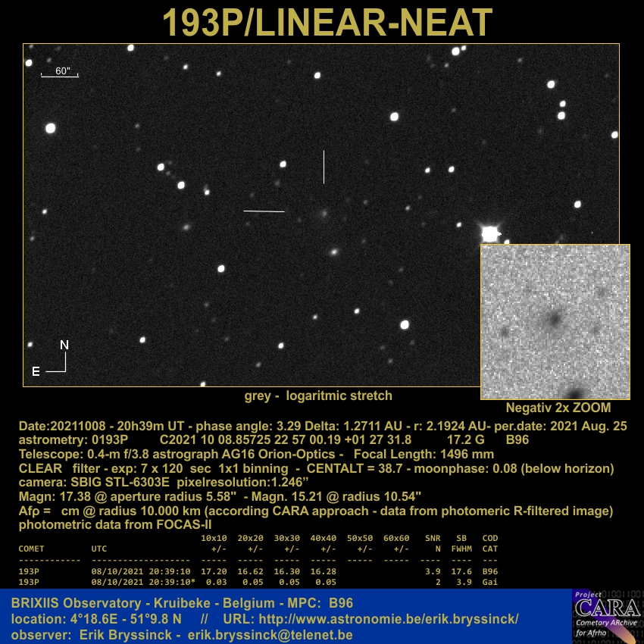Click the location 4°18.6E - 51°9.8 N text
Viewport: 644px width, 644px height.
tap(96, 618)
